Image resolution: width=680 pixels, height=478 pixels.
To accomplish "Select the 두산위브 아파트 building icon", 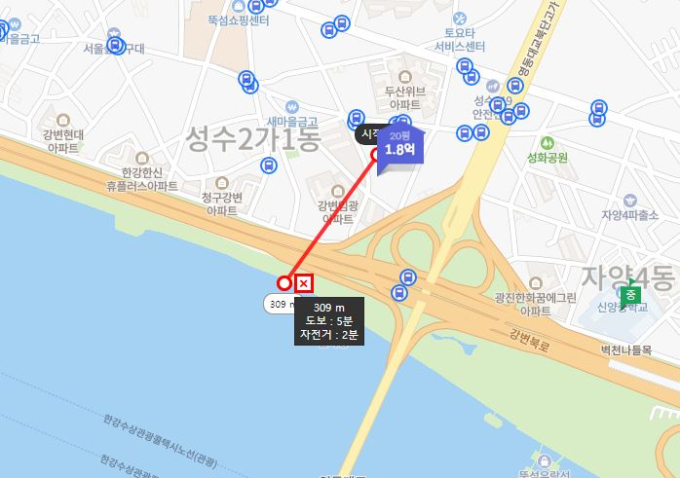I will (x=405, y=77).
